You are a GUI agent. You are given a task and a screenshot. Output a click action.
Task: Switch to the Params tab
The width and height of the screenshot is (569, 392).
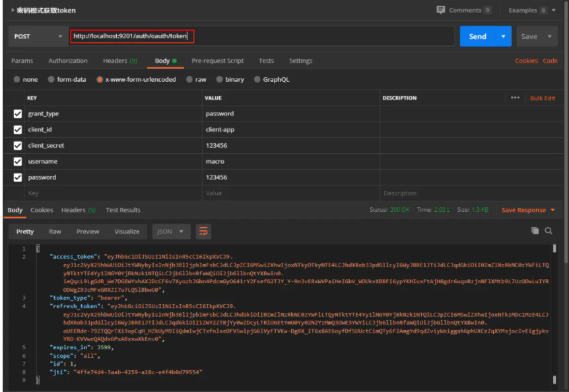point(22,61)
